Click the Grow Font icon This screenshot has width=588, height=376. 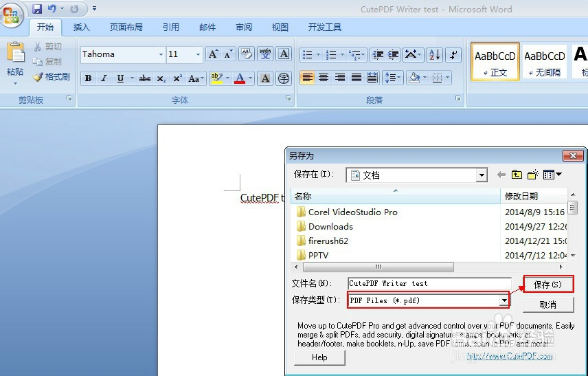tap(214, 54)
